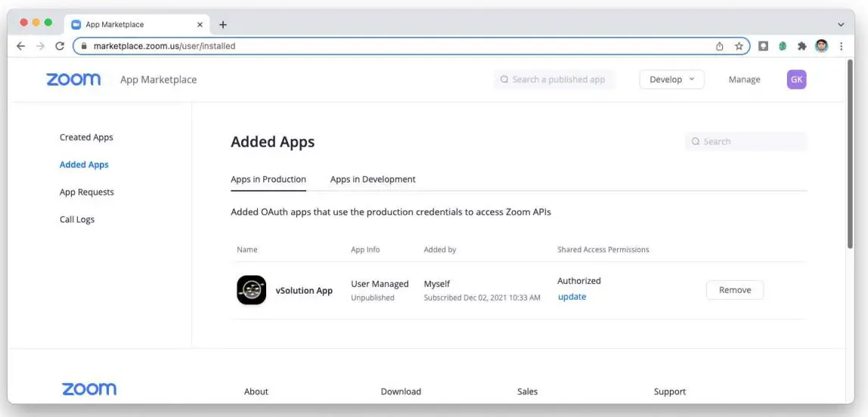The width and height of the screenshot is (868, 417).
Task: Click Shared Access Permissions column header
Action: coord(603,250)
